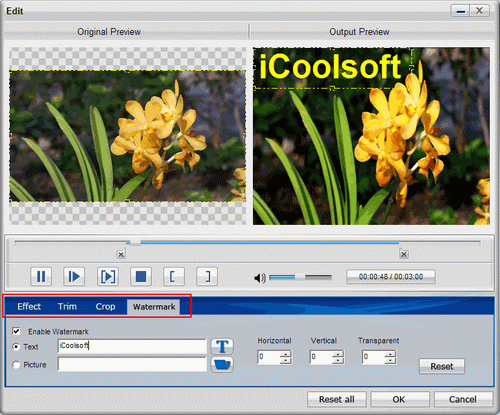The width and height of the screenshot is (500, 415).
Task: Select the Watermark tab
Action: tap(154, 307)
